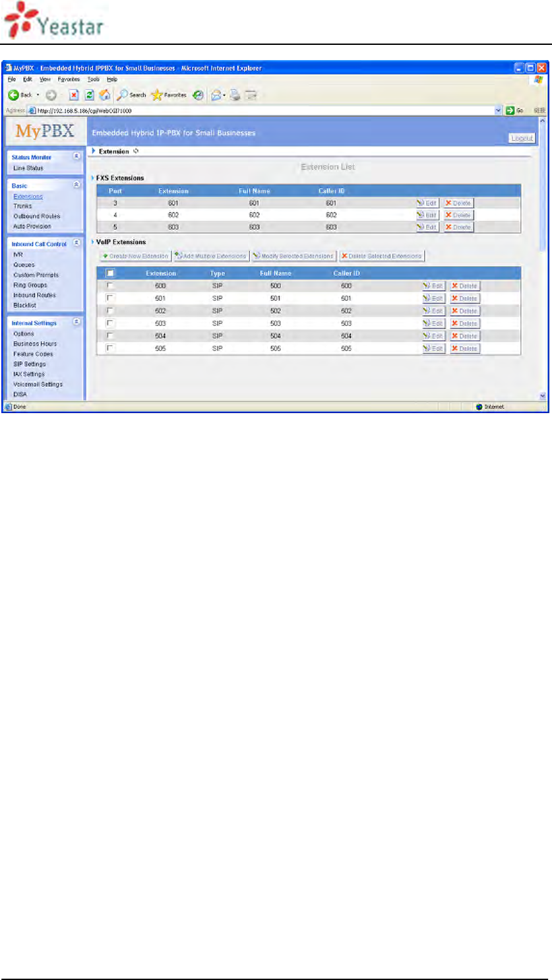
Task: Edit FXS extension 603 on port 5
Action: tap(427, 227)
